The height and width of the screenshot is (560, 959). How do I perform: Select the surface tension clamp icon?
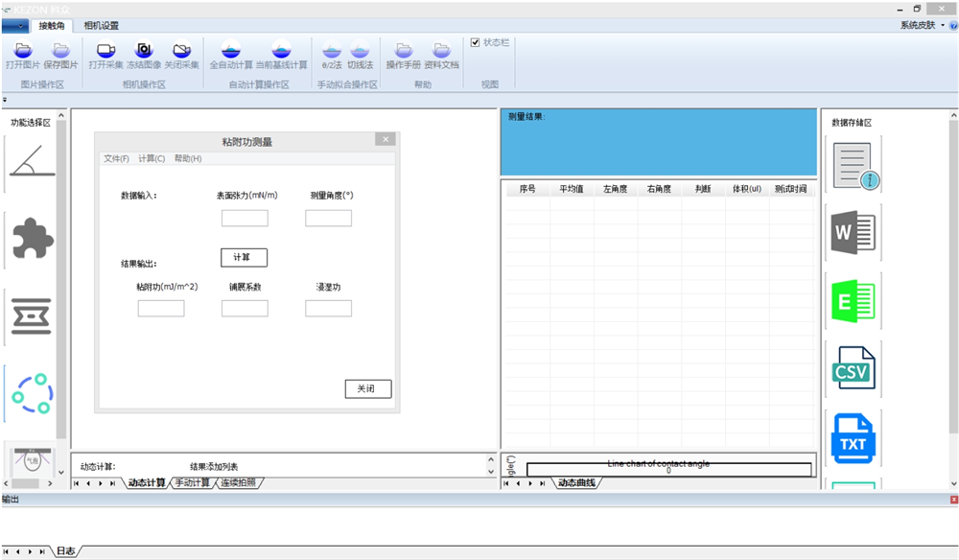point(32,316)
